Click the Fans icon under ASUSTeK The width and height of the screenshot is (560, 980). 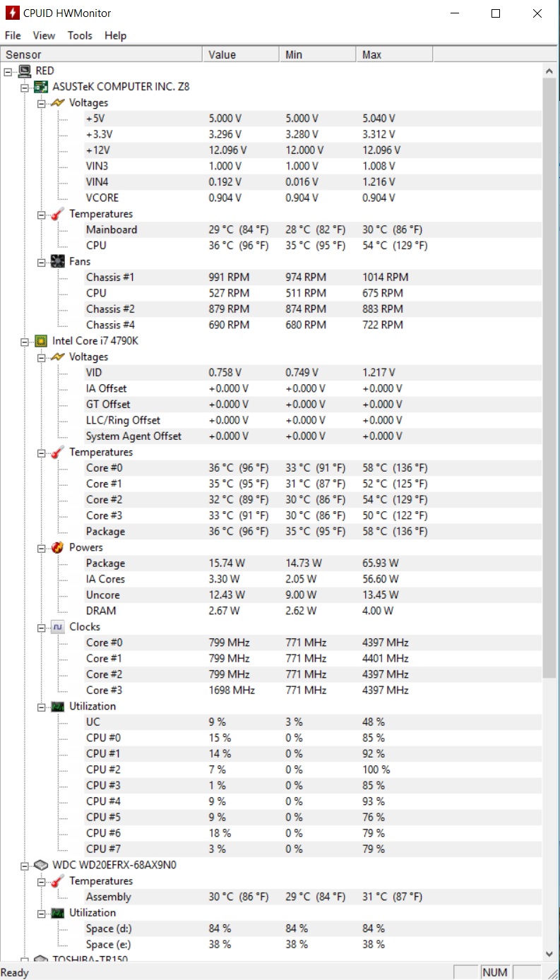[59, 261]
